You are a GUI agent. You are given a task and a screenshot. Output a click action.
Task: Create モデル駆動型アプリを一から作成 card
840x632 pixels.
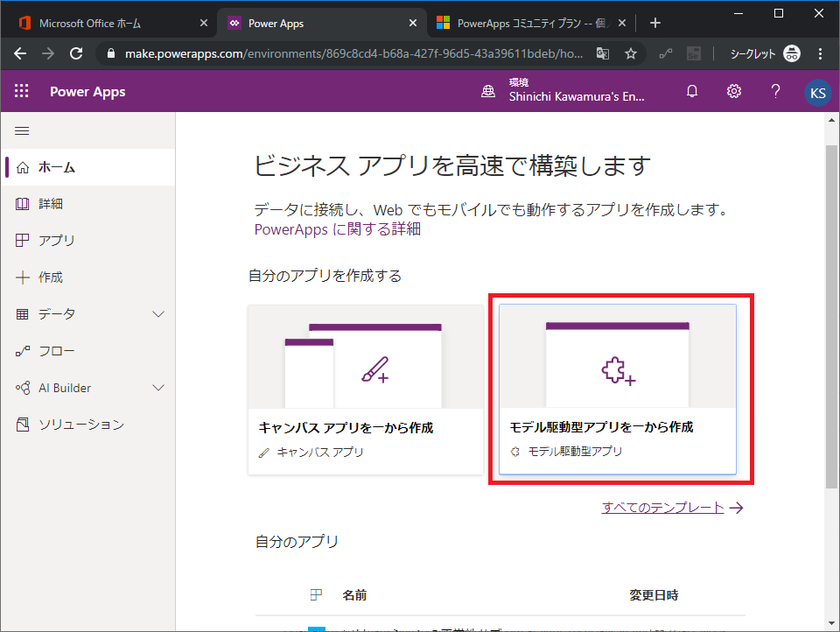618,390
